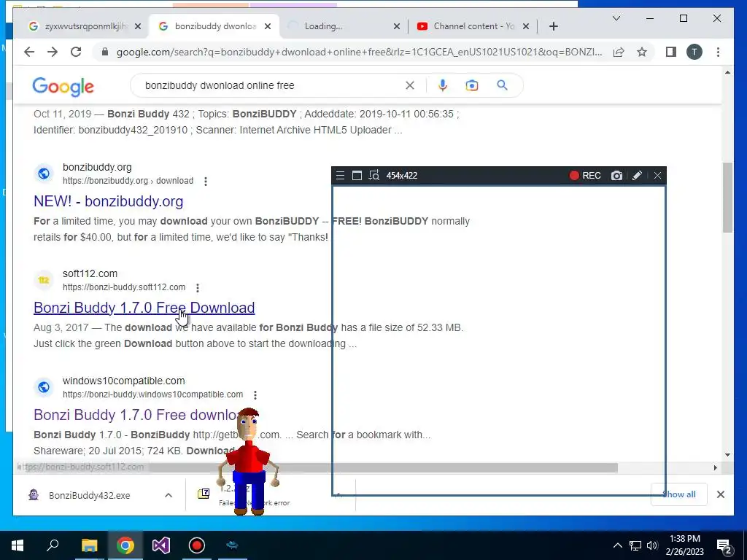Open the Google logo homepage
Viewport: 747px width, 560px height.
63,86
